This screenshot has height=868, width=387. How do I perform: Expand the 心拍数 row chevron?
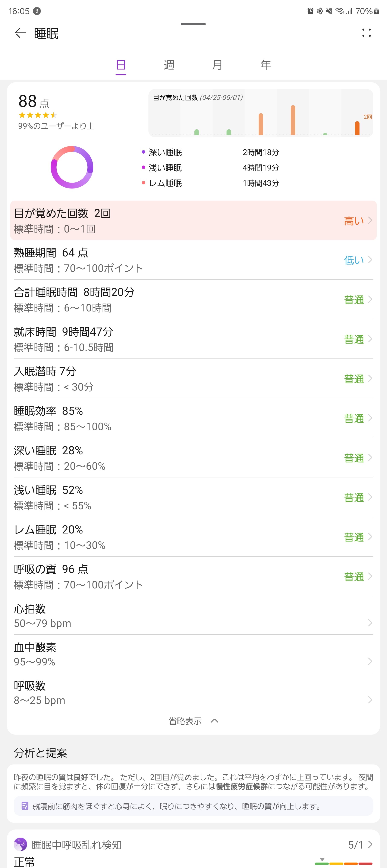click(x=370, y=623)
